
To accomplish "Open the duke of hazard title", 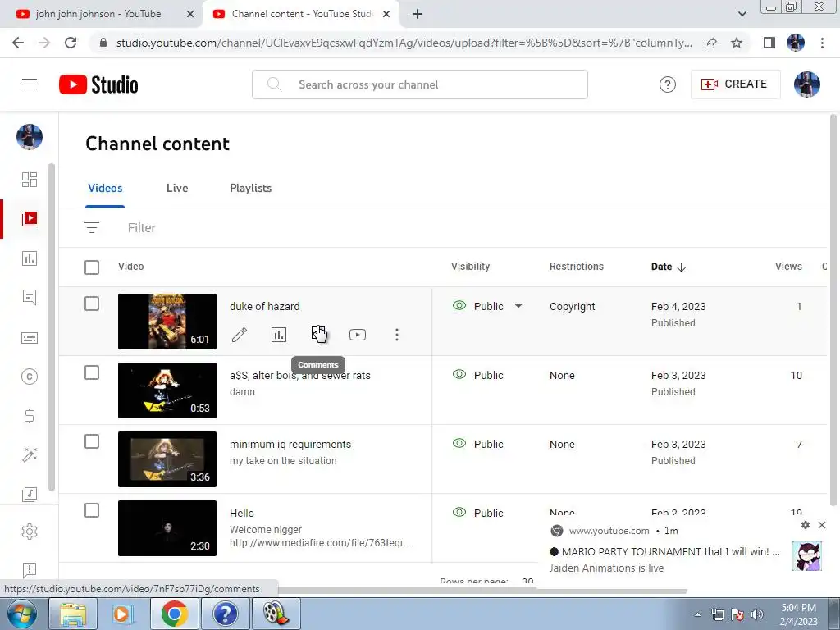I will [265, 307].
